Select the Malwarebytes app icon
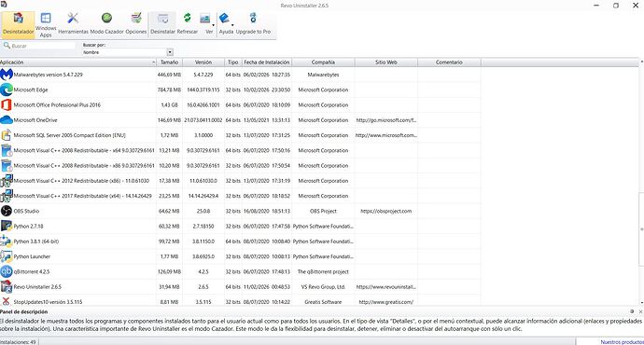Viewport: 644px width, 345px height. [x=7, y=75]
